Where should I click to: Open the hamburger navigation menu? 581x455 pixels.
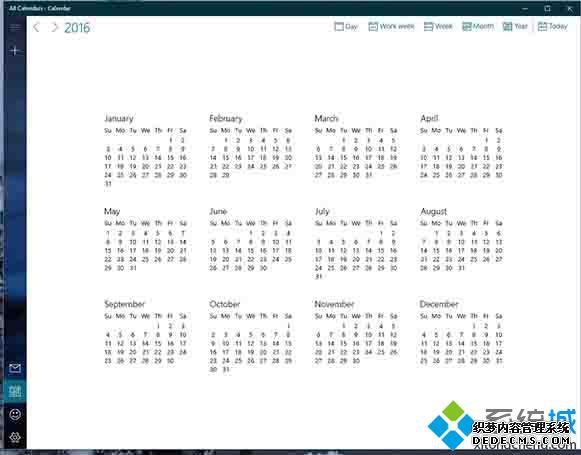[x=15, y=27]
